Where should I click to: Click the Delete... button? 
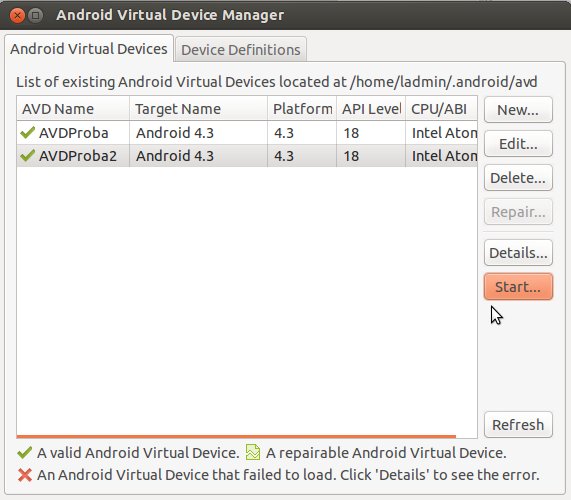(x=518, y=178)
